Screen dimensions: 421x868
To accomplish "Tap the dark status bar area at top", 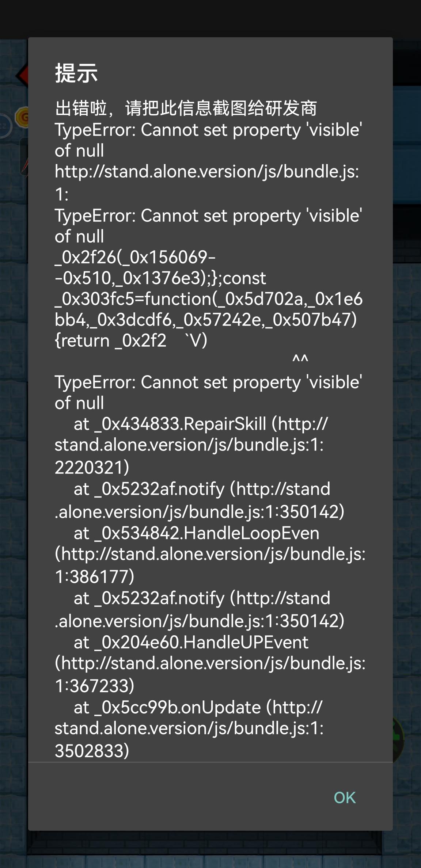I will click(210, 18).
